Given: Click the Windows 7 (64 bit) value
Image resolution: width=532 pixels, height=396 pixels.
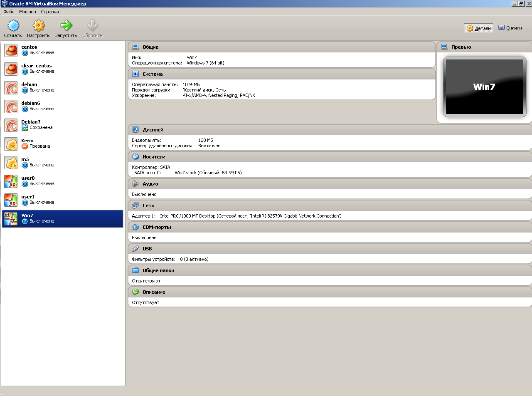Looking at the screenshot, I should click(205, 63).
